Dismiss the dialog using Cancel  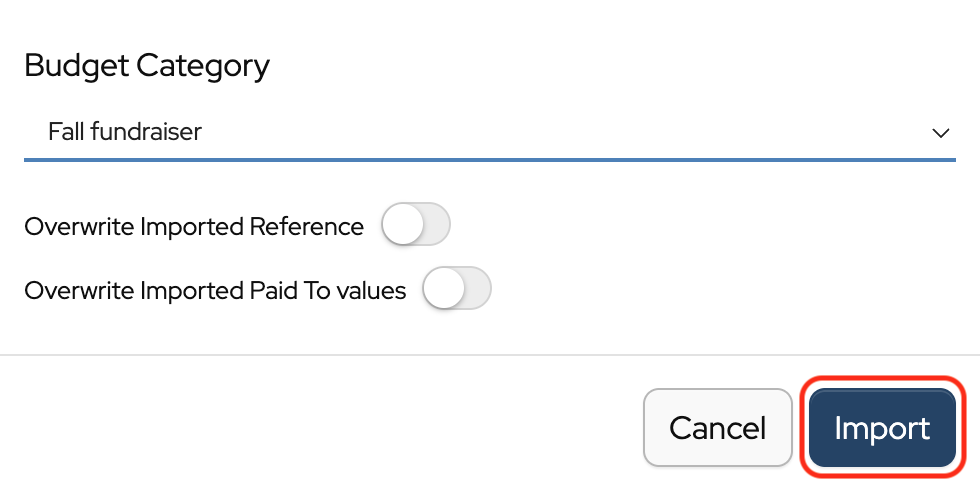tap(717, 428)
